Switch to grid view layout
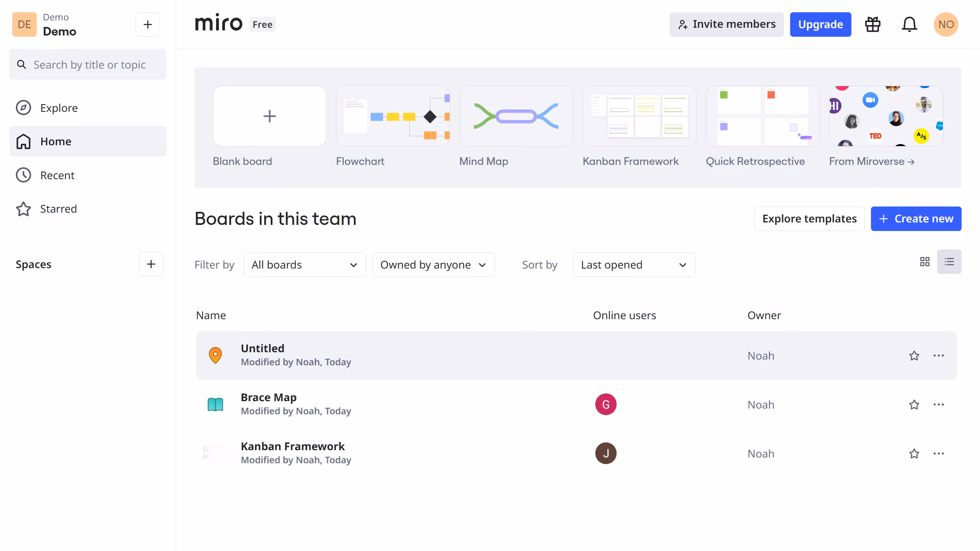Image resolution: width=980 pixels, height=551 pixels. pyautogui.click(x=925, y=262)
